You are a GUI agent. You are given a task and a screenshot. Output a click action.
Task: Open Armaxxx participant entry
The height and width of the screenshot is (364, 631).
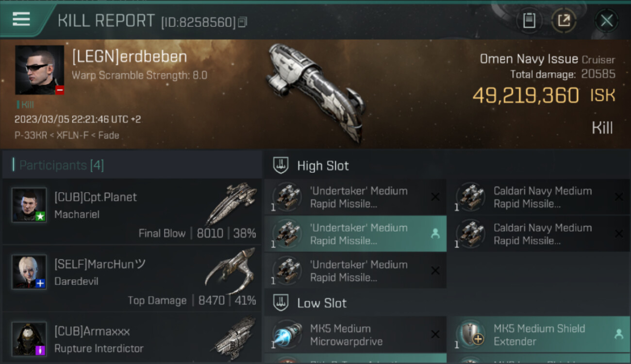[x=132, y=338]
